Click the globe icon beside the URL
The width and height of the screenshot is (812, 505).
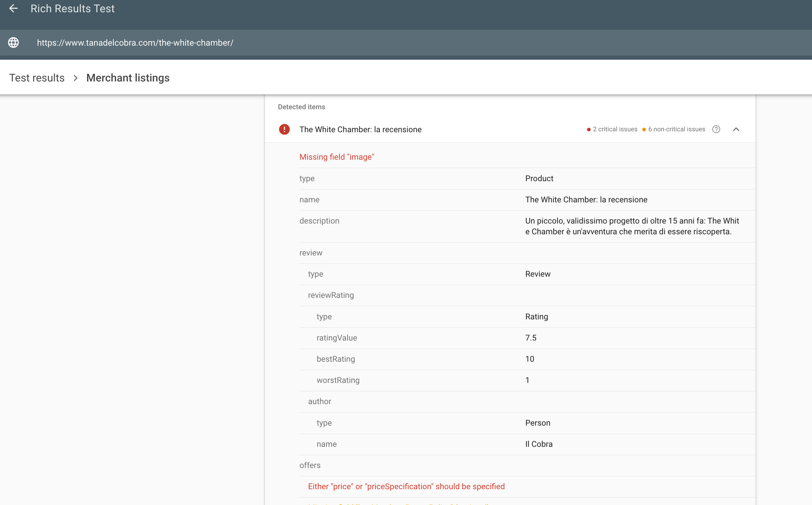13,43
